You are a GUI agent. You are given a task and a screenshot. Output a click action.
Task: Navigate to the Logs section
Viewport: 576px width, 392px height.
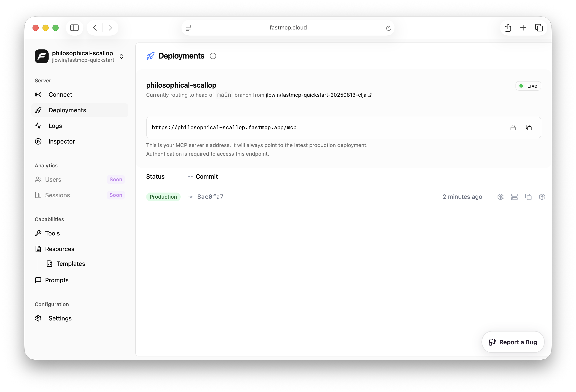coord(55,126)
